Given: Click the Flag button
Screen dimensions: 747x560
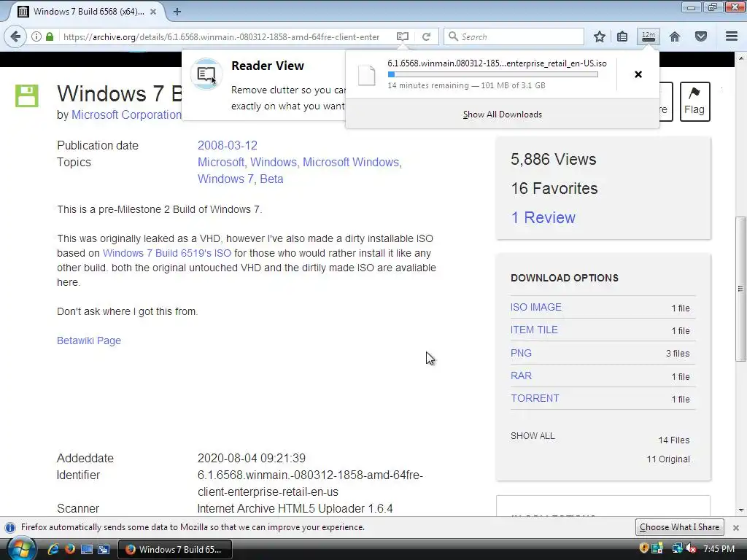Looking at the screenshot, I should click(694, 101).
